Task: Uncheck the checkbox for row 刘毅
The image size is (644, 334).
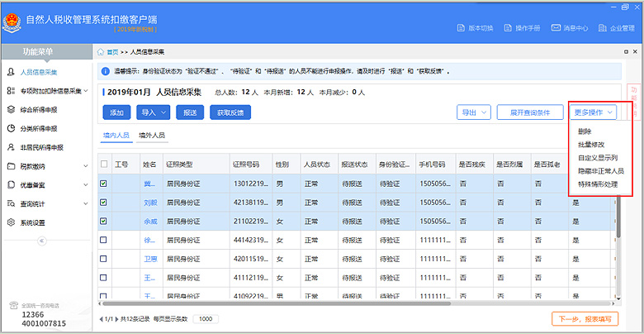Action: tap(103, 202)
